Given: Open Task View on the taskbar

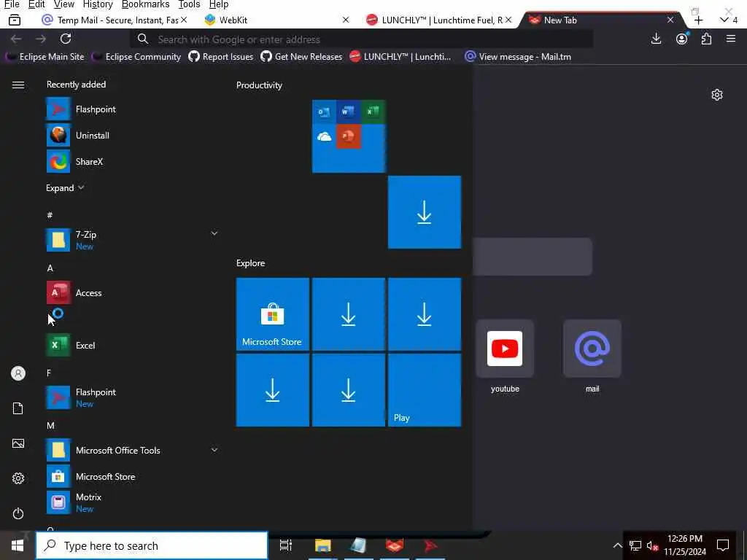Looking at the screenshot, I should 286,545.
